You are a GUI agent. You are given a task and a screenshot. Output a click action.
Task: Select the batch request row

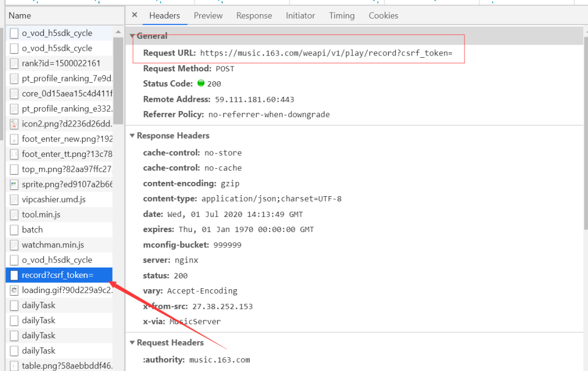(59, 229)
